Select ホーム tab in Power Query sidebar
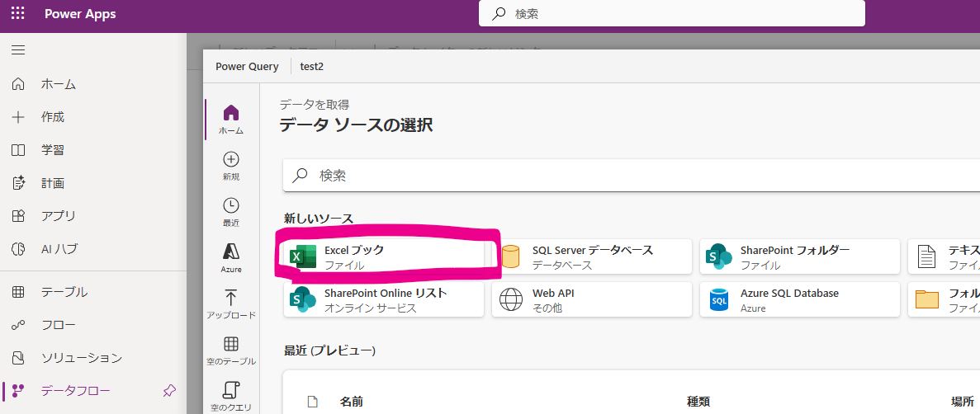 pyautogui.click(x=231, y=120)
